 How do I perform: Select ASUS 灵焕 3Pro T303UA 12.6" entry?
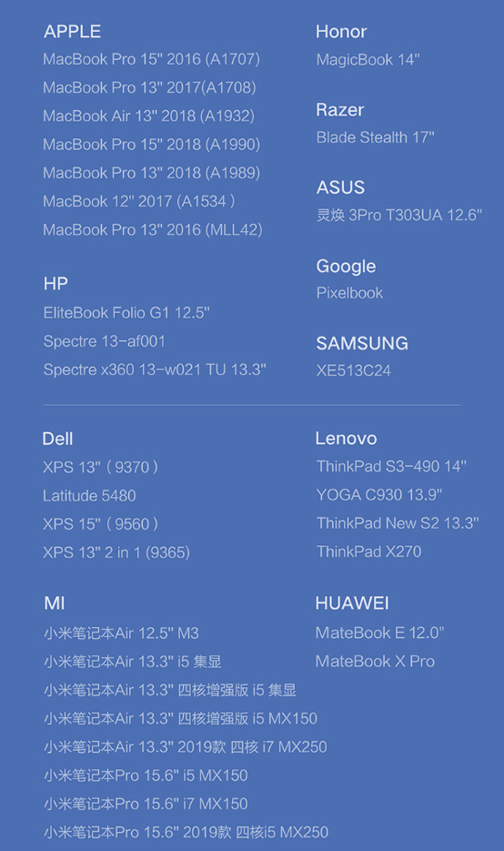pos(399,216)
